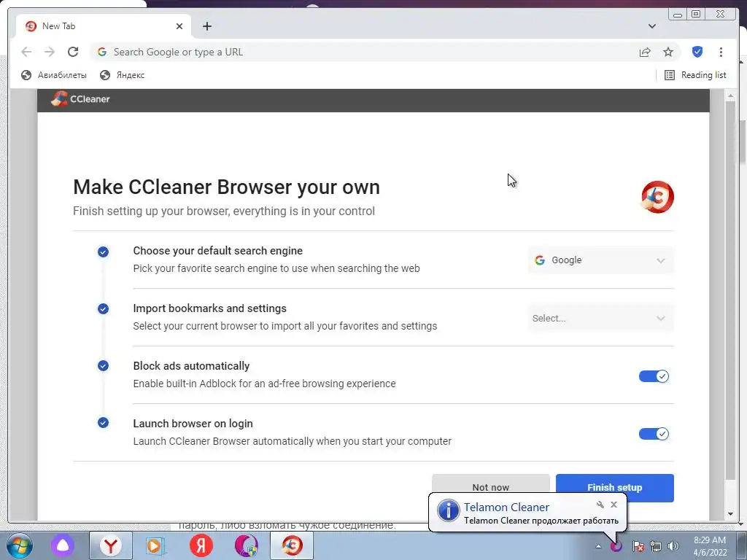Click the checkmark beside Launch browser on login
This screenshot has height=560, width=747.
103,422
